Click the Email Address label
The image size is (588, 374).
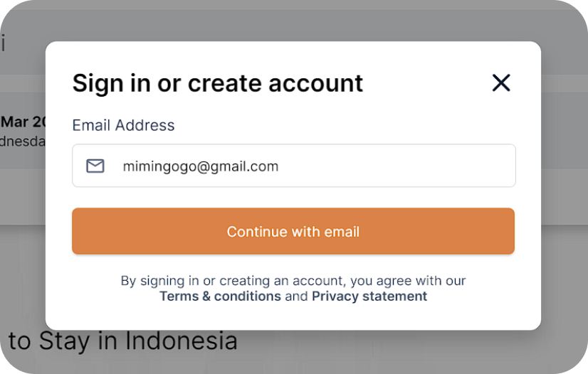coord(123,125)
